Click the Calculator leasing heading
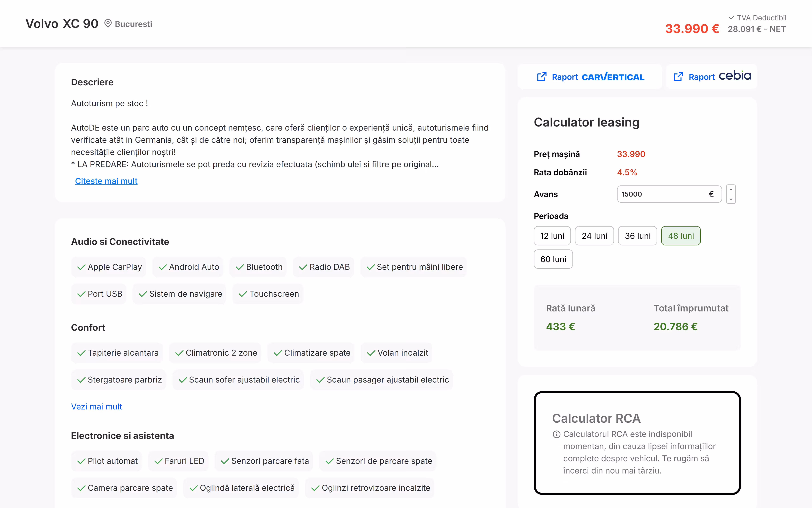Image resolution: width=812 pixels, height=508 pixels. (x=586, y=122)
